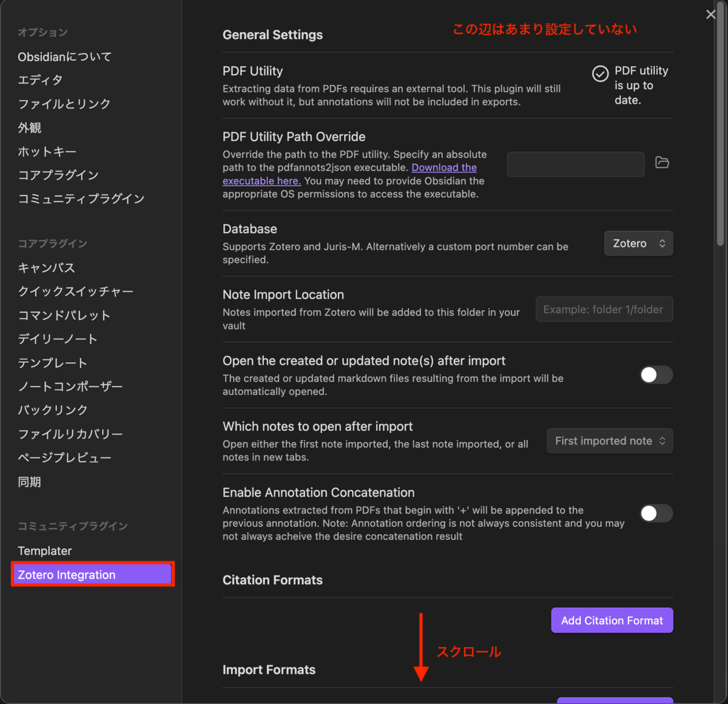728x704 pixels.
Task: Open the First imported note dropdown
Action: [609, 441]
